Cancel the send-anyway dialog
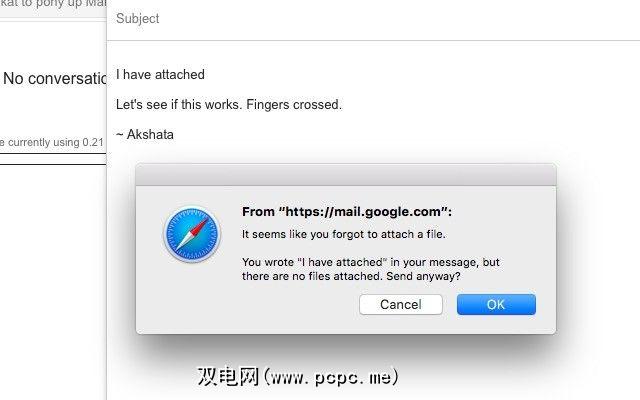 pyautogui.click(x=400, y=304)
